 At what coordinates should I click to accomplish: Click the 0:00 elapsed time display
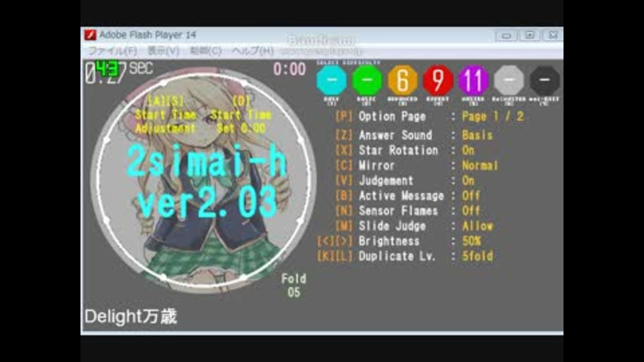290,69
